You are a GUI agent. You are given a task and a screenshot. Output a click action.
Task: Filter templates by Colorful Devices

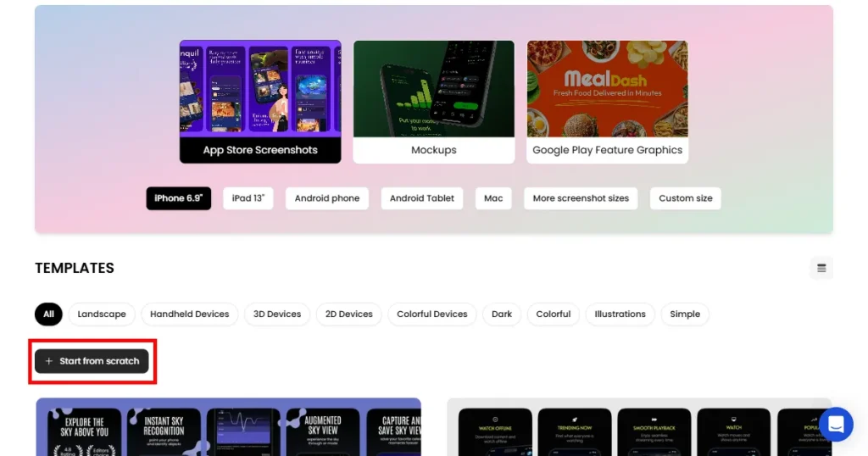pos(432,314)
